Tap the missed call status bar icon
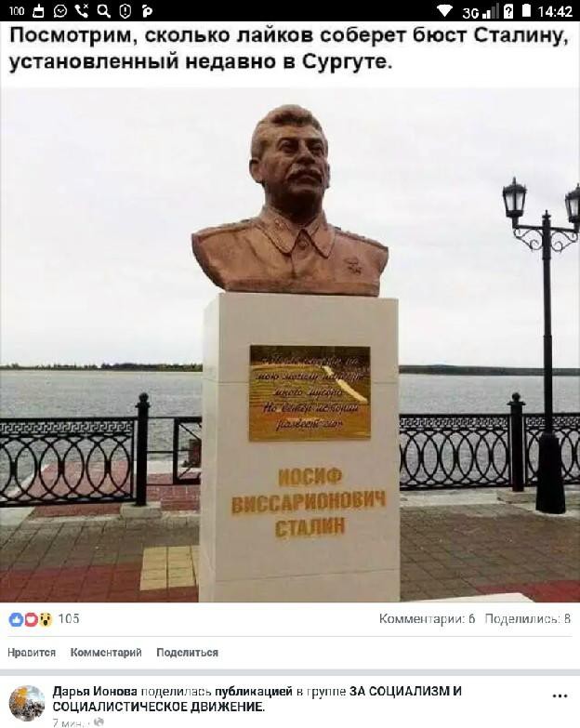The height and width of the screenshot is (728, 580). coord(82,10)
